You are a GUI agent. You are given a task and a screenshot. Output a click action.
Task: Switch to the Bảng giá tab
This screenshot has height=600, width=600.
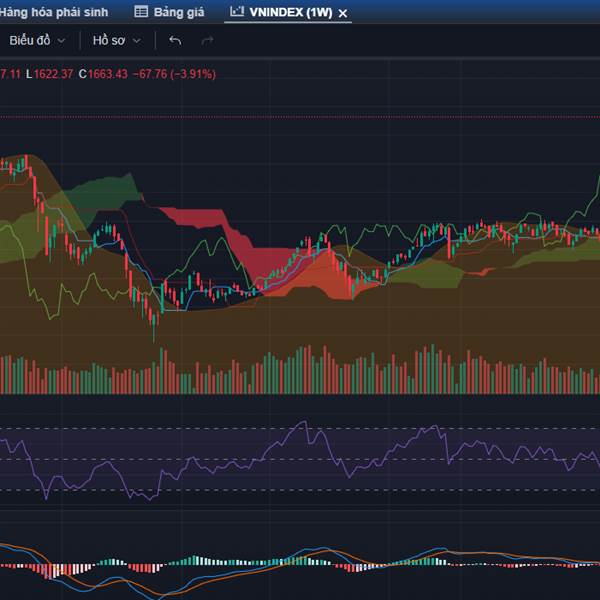pos(170,12)
